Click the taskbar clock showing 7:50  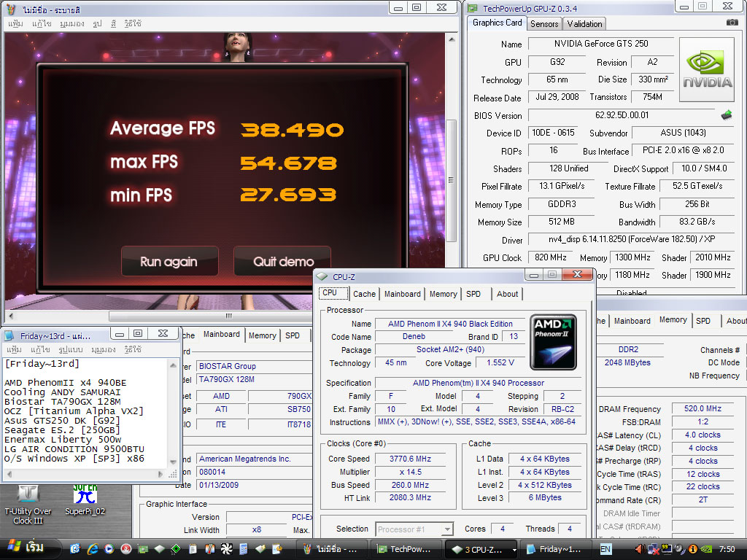point(727,549)
